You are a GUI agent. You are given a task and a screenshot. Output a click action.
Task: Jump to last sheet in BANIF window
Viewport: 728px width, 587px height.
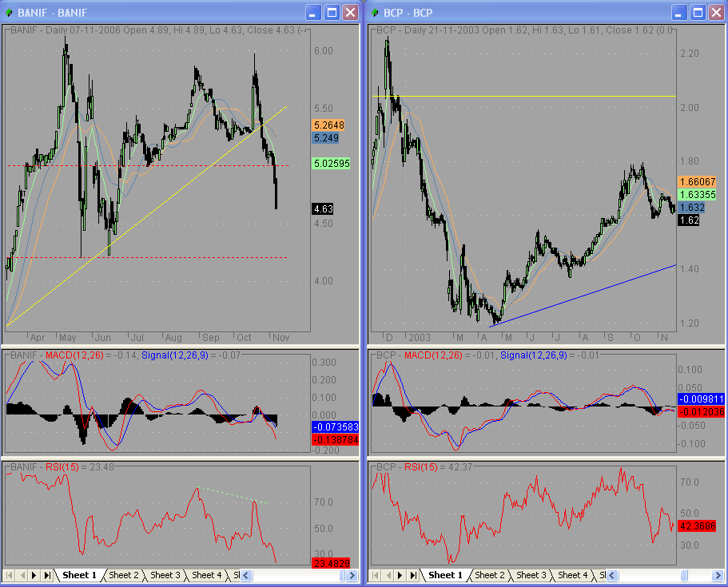tap(47, 575)
